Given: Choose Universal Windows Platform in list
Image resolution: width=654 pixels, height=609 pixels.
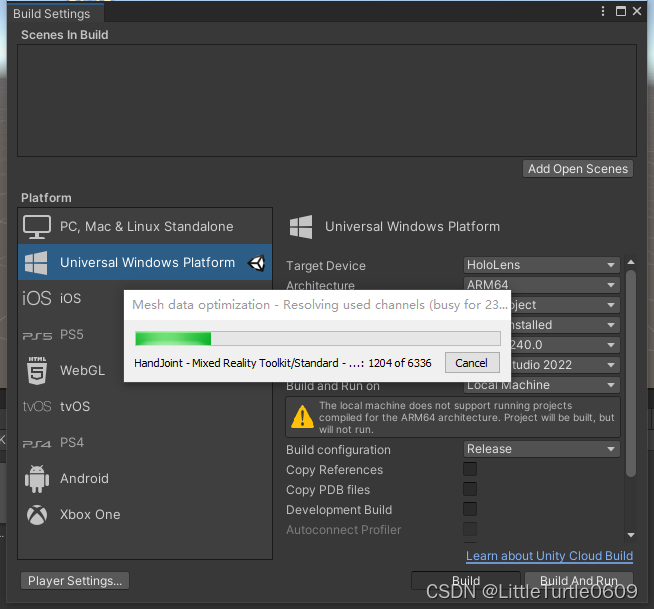Looking at the screenshot, I should [x=145, y=262].
